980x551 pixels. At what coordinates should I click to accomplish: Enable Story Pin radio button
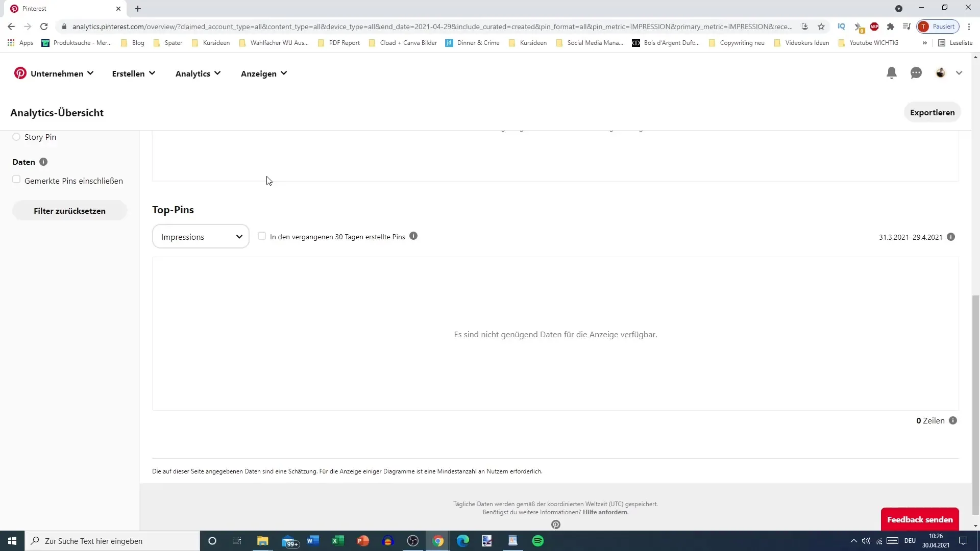pos(16,137)
